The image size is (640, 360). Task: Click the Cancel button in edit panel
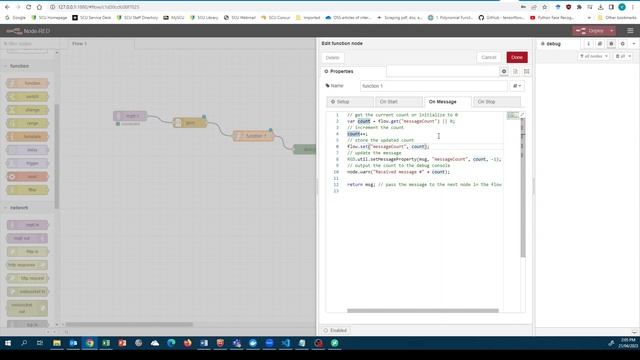(x=489, y=58)
